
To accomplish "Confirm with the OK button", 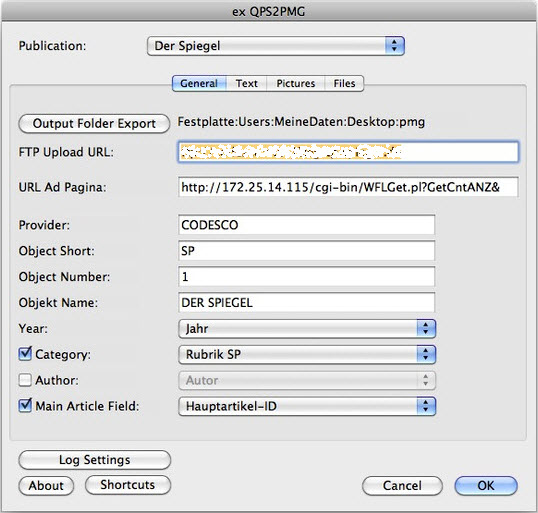I will coord(486,486).
